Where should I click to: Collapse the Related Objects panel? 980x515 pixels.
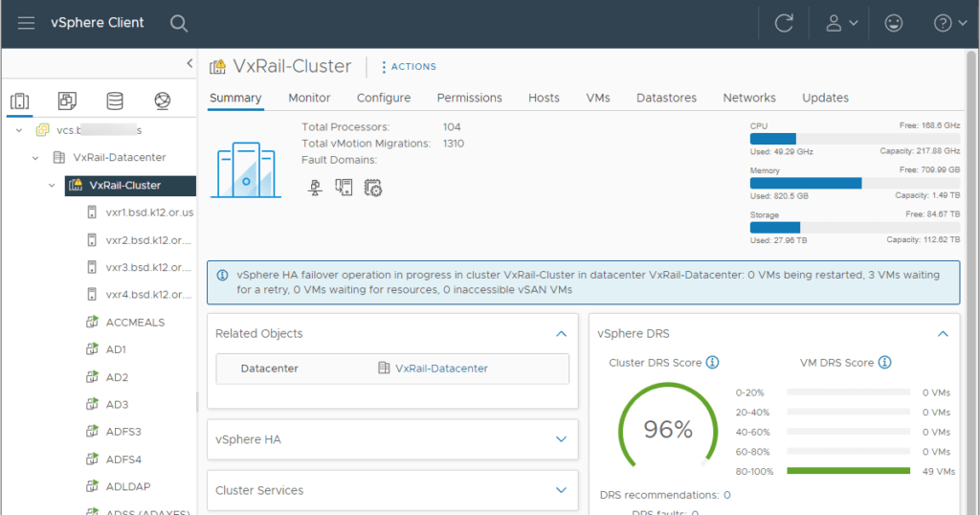pos(561,334)
